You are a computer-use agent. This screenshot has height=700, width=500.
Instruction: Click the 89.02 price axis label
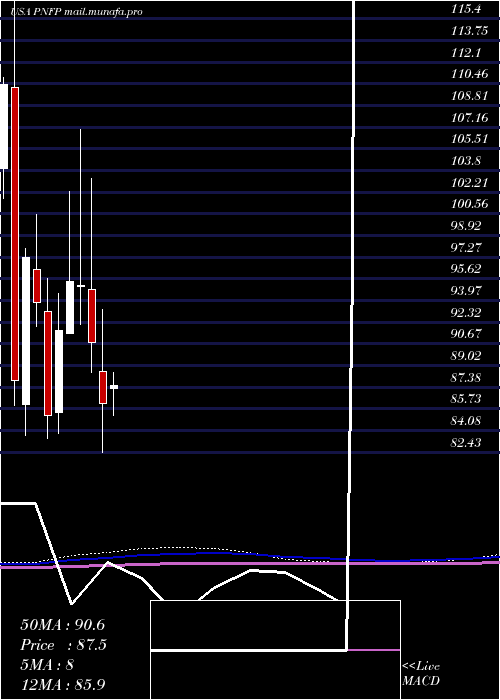(466, 356)
